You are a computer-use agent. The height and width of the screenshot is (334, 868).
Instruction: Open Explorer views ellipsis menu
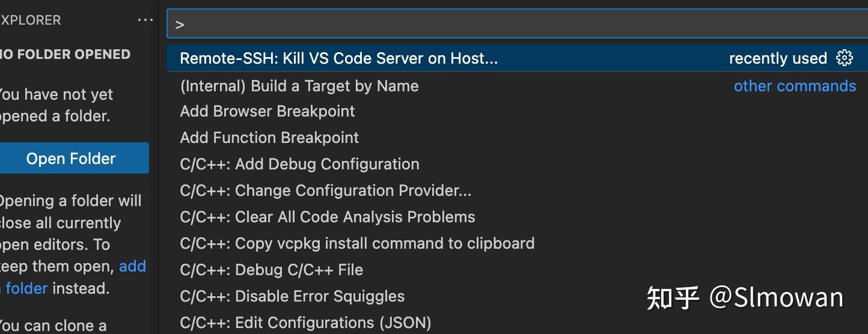(x=145, y=20)
